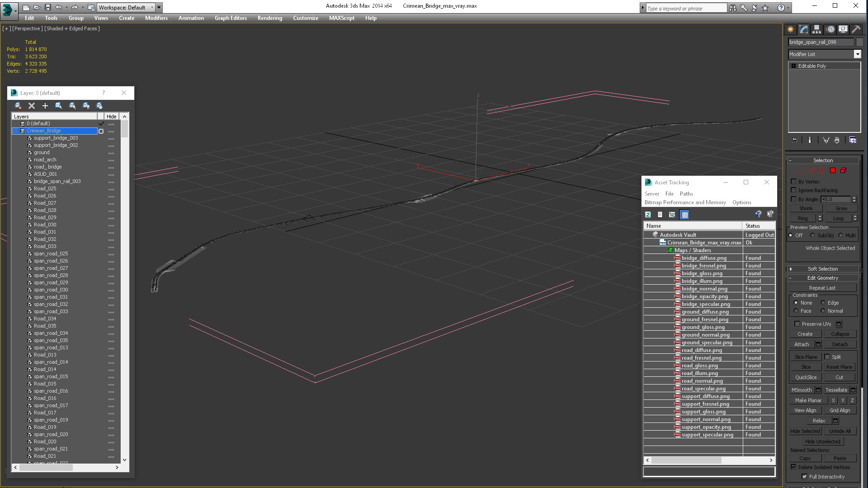Enable By Vertex checkbox

pos(793,181)
